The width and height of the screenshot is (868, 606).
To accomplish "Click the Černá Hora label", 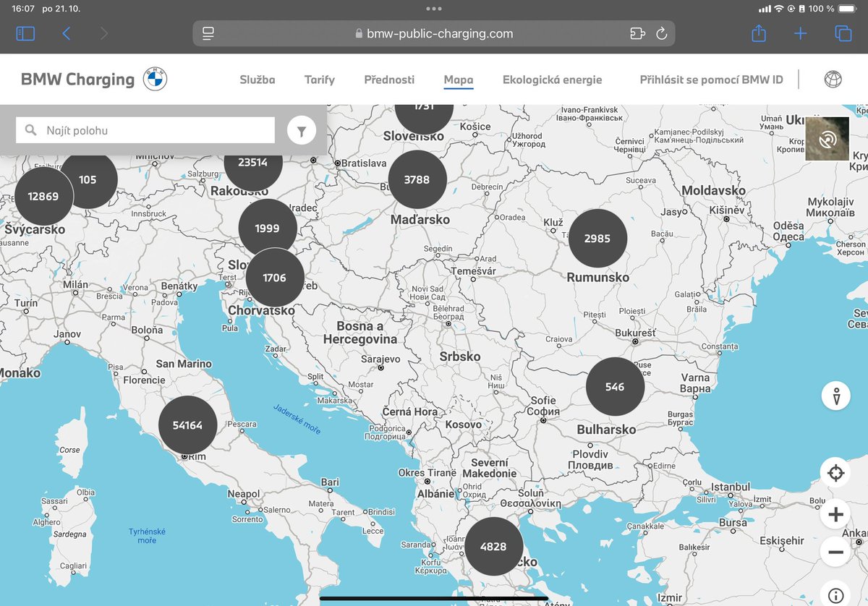I will click(x=410, y=411).
